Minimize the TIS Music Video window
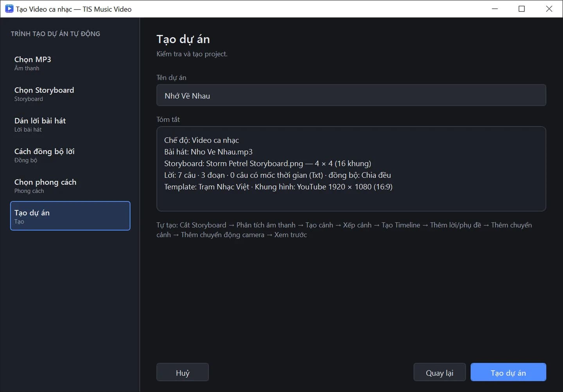This screenshot has height=392, width=563. 495,9
